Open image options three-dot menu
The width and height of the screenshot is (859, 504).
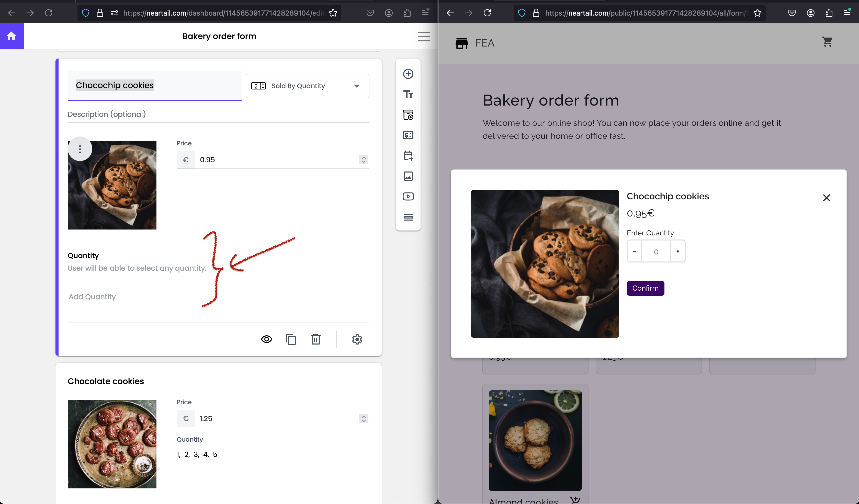[x=80, y=149]
